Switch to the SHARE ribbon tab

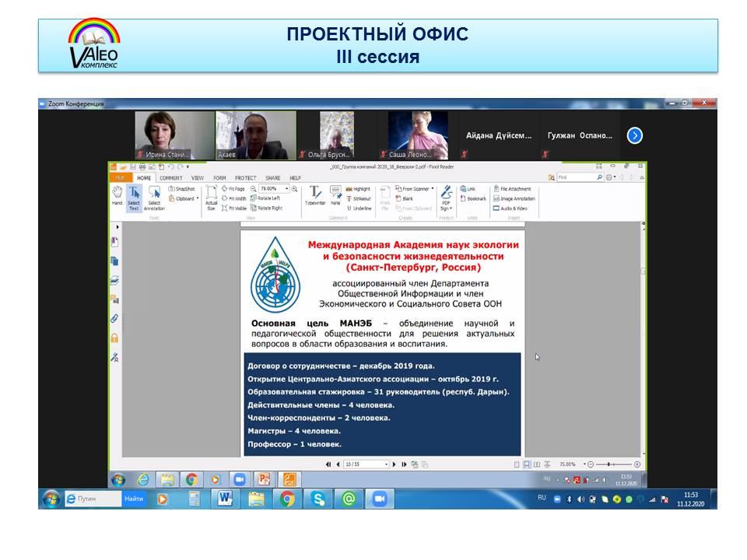point(273,178)
